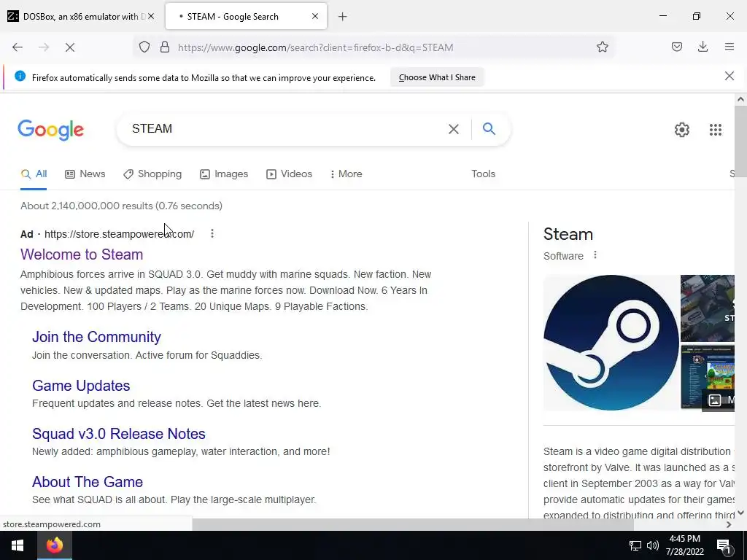Screen dimensions: 747x560
Task: Click the scrollbar down arrow
Action: [x=740, y=513]
